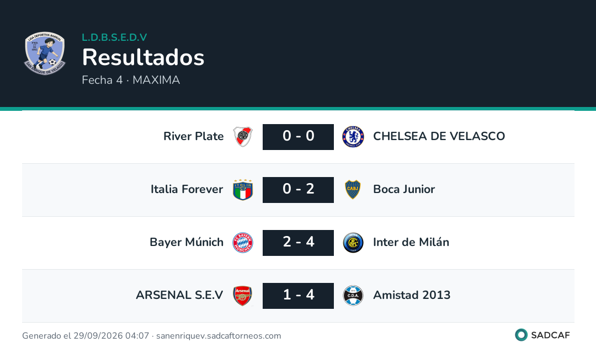596x364 pixels.
Task: Click the SADCAF logo circle
Action: tap(521, 335)
